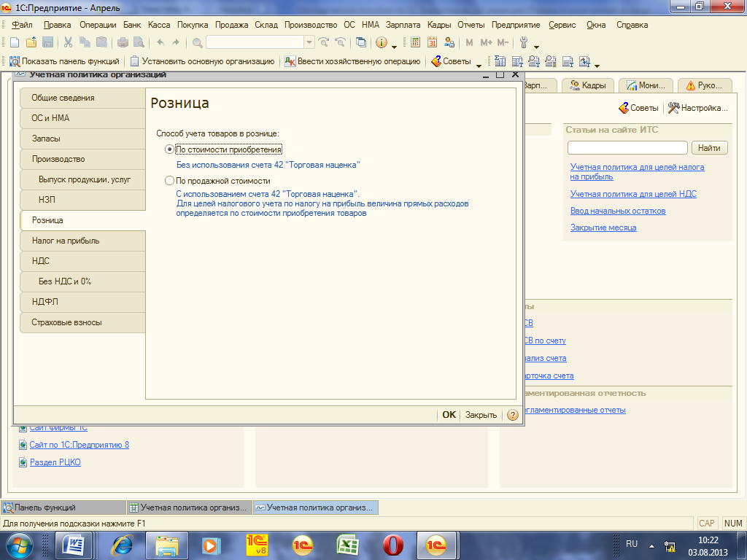Click the toolbar search input field

pos(255,42)
